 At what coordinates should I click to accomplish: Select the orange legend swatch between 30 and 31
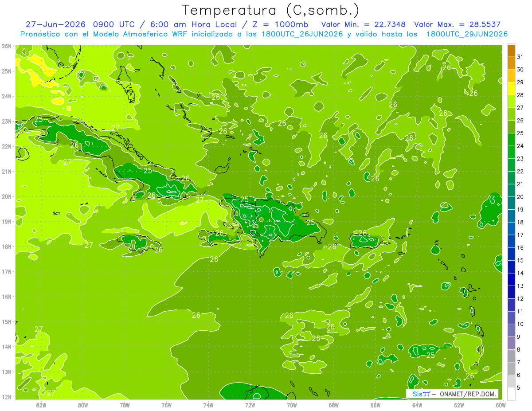click(512, 63)
